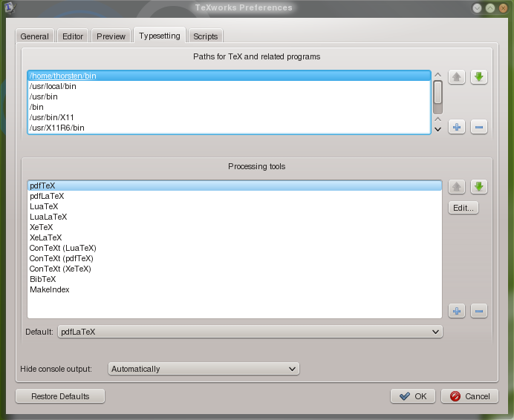Image resolution: width=514 pixels, height=420 pixels.
Task: Select XeTeX processing tool
Action: tap(235, 227)
